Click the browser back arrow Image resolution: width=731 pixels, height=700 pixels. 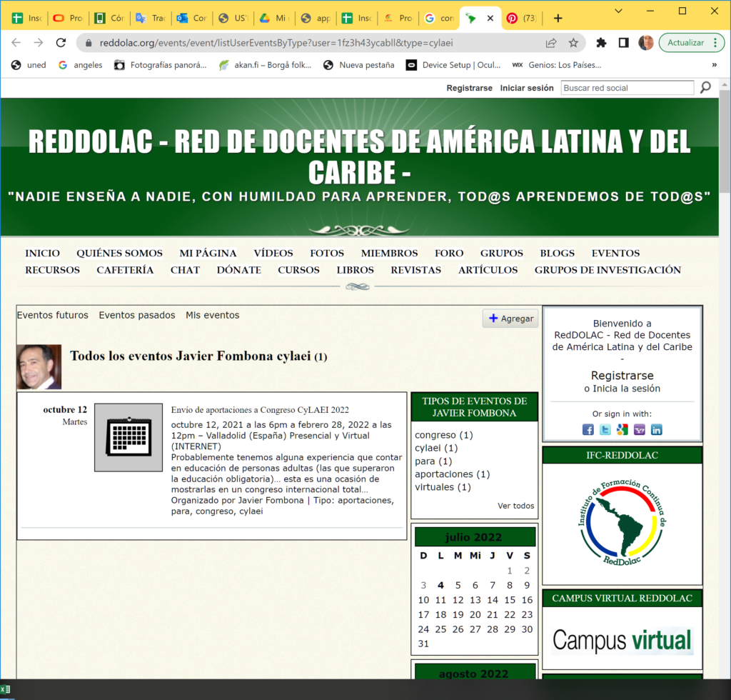[x=16, y=43]
